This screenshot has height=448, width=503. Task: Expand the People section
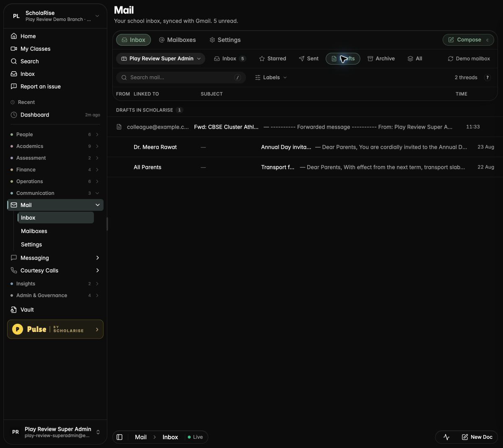pos(55,135)
